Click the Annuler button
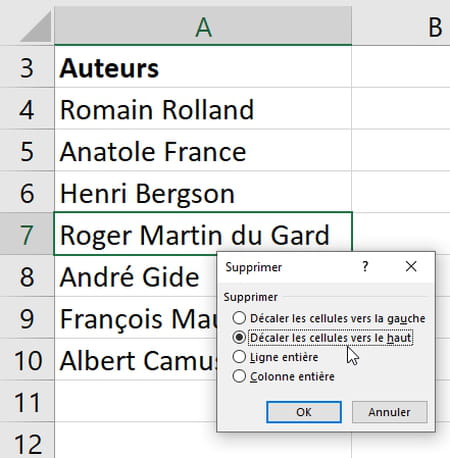 click(389, 412)
